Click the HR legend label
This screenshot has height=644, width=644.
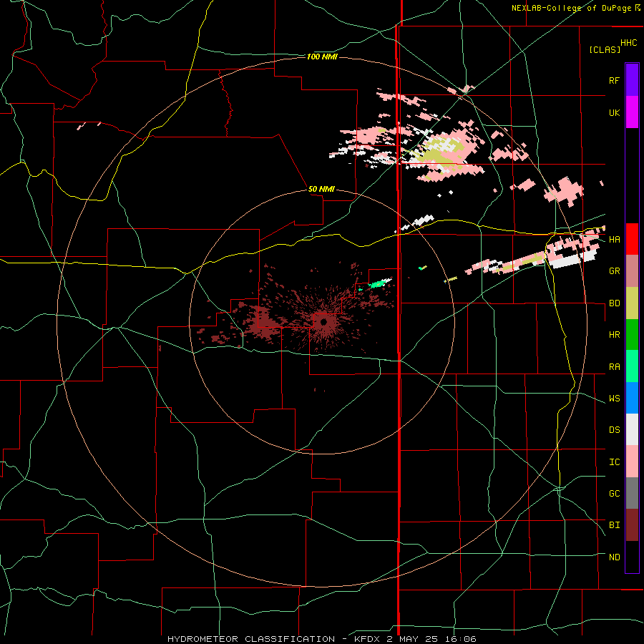click(614, 335)
